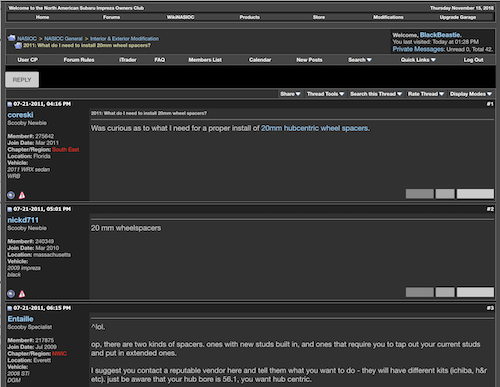The height and width of the screenshot is (387, 500).
Task: Open nickd711's username link
Action: pos(23,220)
